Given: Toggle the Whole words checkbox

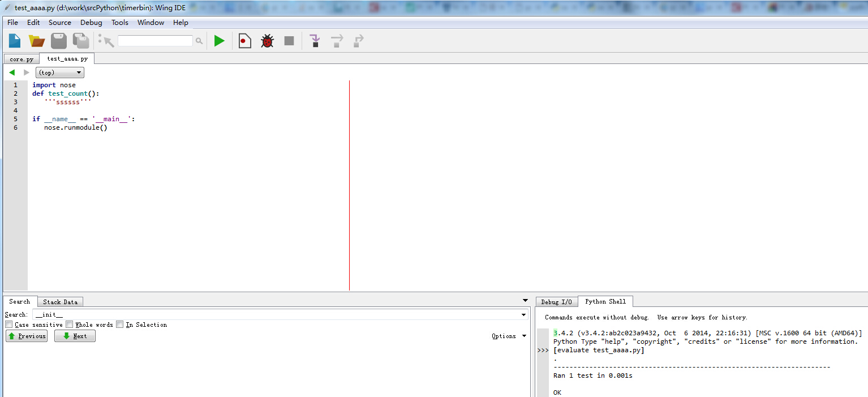Looking at the screenshot, I should click(x=69, y=325).
